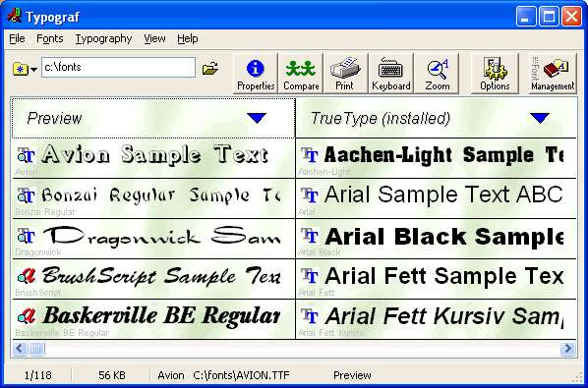
Task: Click the C:\fonts\AVION.TTF status path
Action: [x=241, y=375]
